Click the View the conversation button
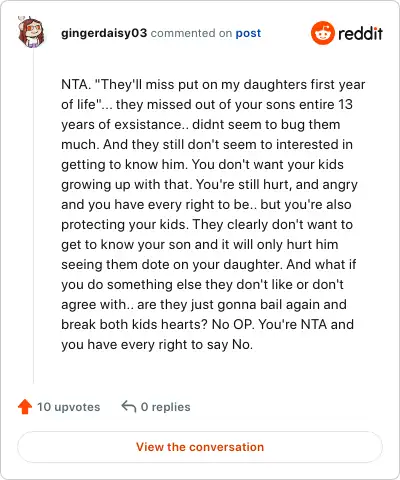 [200, 447]
